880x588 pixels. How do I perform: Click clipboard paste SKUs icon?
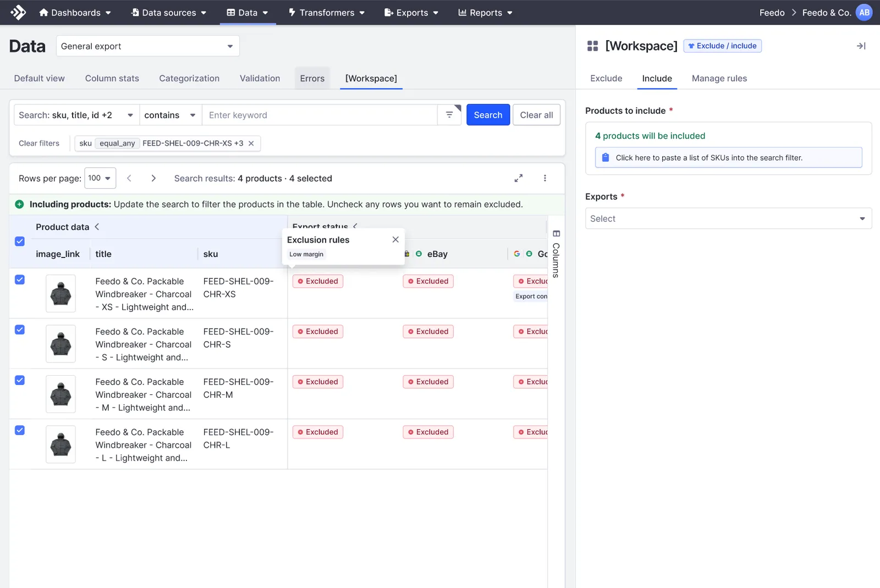(606, 158)
